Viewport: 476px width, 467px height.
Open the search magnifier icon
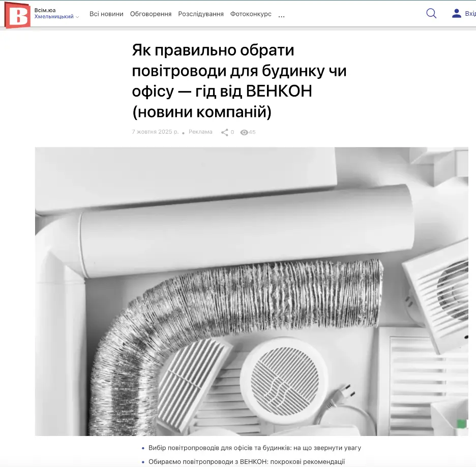click(431, 13)
